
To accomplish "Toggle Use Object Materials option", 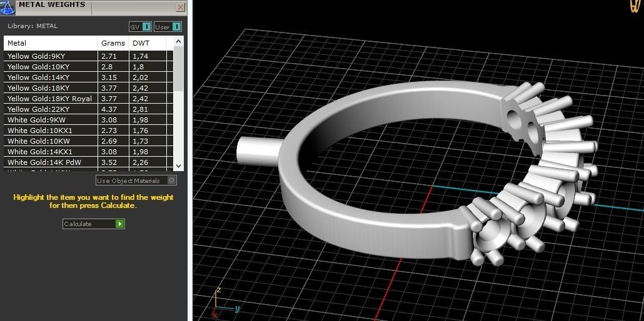I will [136, 180].
